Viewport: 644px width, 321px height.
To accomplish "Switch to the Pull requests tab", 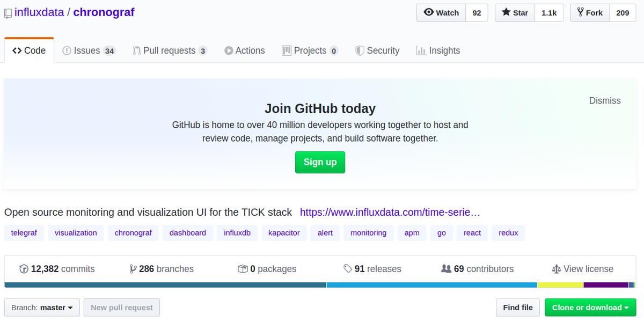I will 170,50.
